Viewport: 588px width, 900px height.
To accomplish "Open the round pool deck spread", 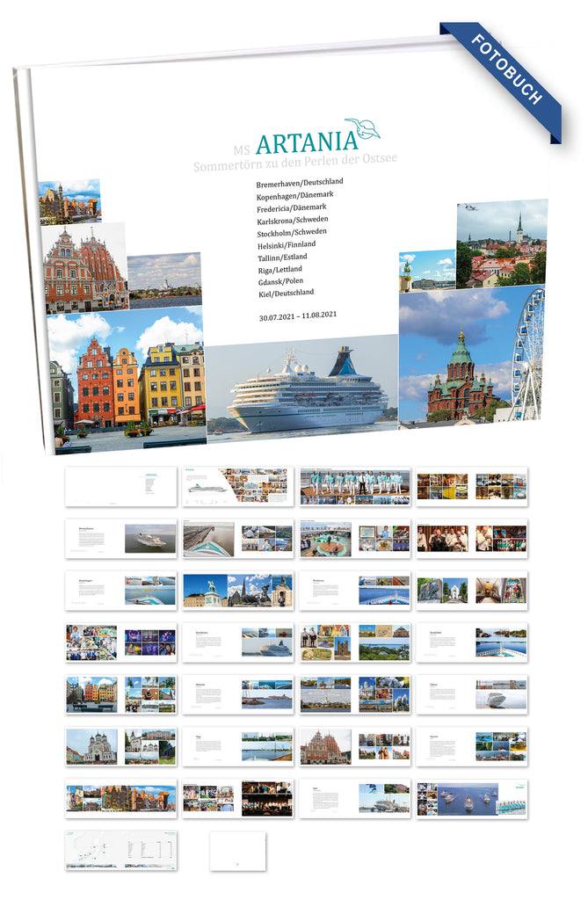I will [355, 539].
